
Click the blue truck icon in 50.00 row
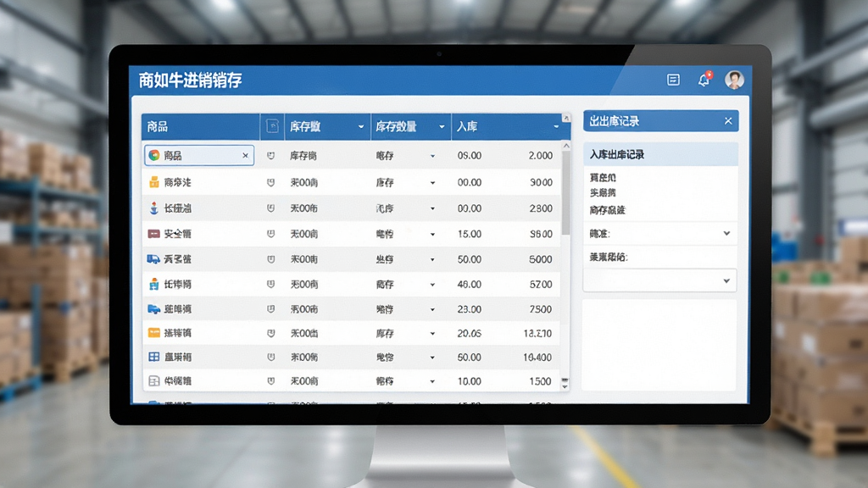tap(154, 259)
